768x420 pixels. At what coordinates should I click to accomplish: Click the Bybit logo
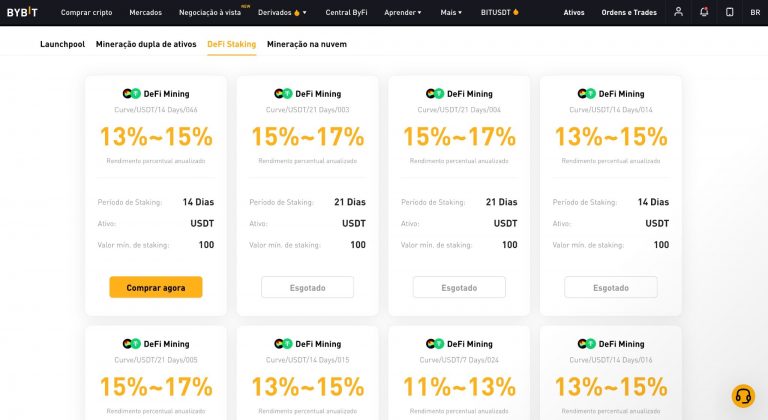tap(22, 12)
